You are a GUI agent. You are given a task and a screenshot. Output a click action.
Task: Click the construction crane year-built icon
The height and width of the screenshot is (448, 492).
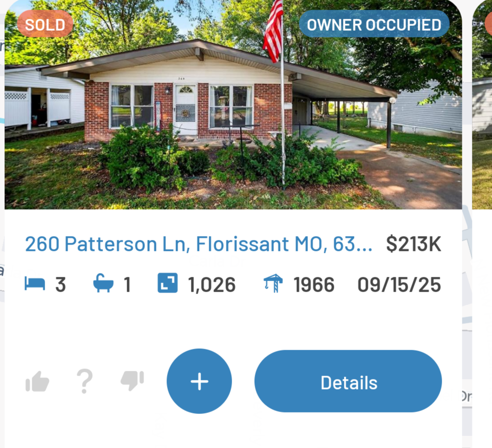(x=273, y=283)
